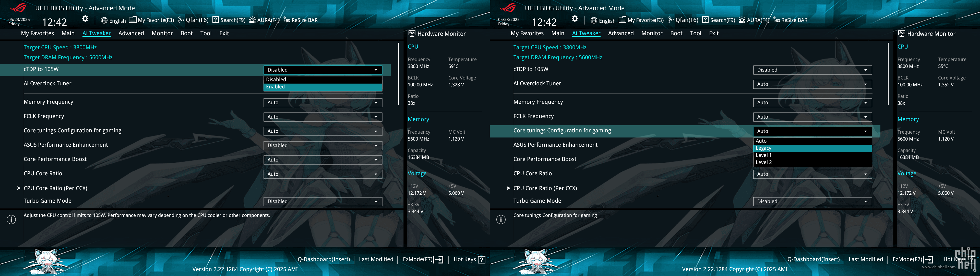980x276 pixels.
Task: Click Last Modified in right screen
Action: [x=866, y=259]
